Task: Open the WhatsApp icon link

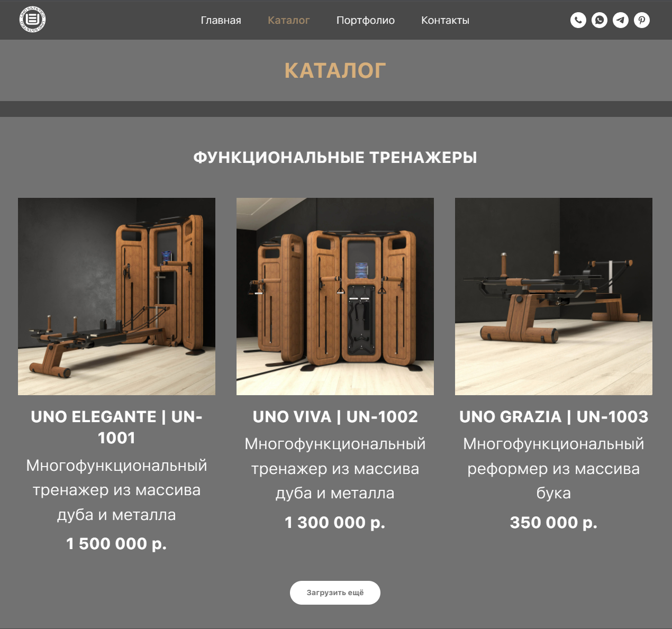Action: coord(600,20)
